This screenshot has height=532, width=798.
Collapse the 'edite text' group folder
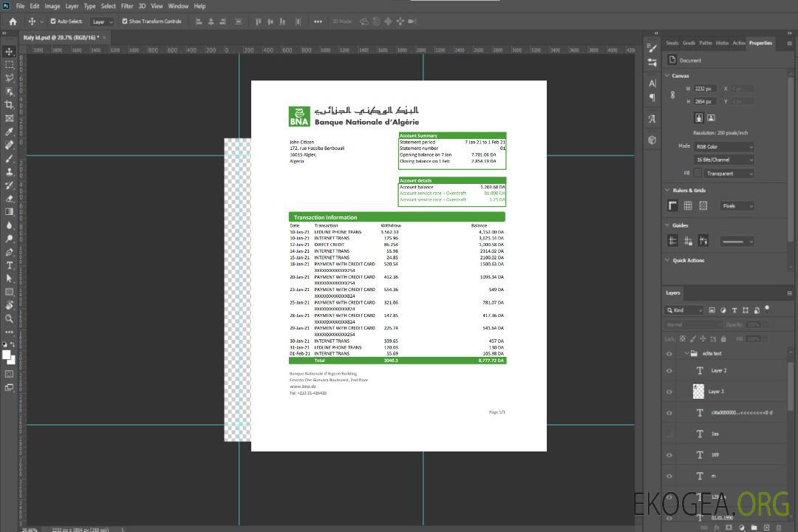[x=686, y=353]
